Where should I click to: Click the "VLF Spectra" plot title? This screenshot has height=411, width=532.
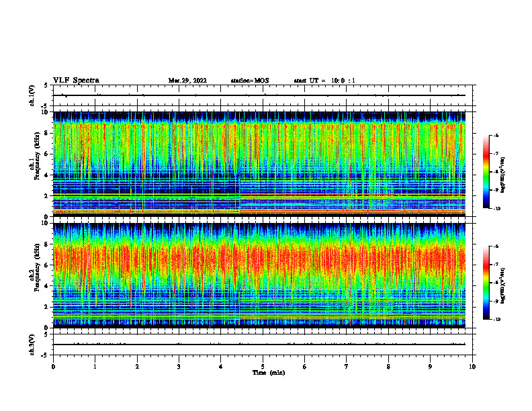click(76, 81)
